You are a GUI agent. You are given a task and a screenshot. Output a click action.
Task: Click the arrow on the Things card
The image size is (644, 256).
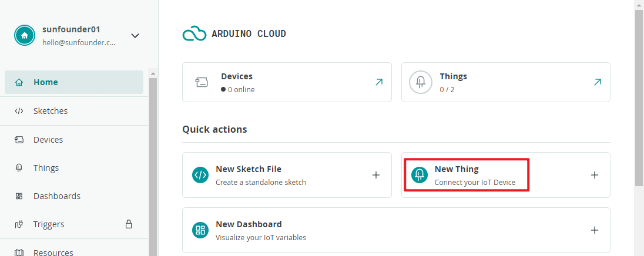[x=598, y=82]
